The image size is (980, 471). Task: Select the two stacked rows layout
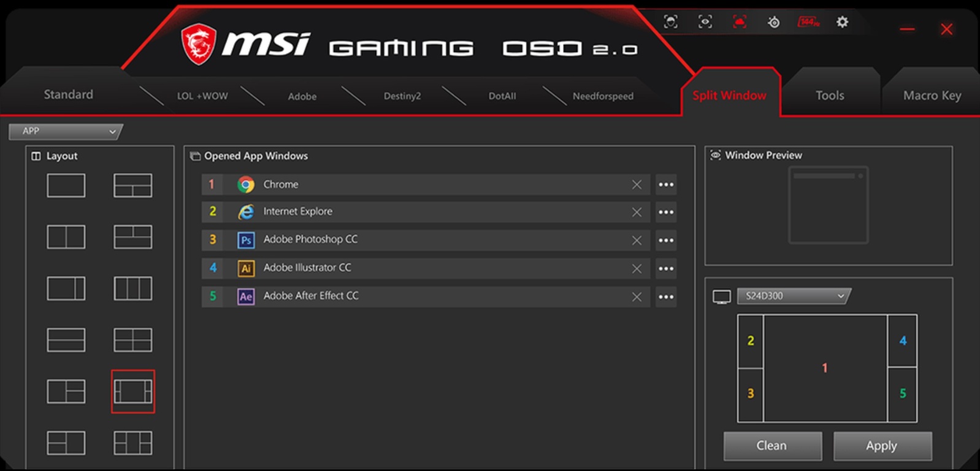tap(66, 340)
